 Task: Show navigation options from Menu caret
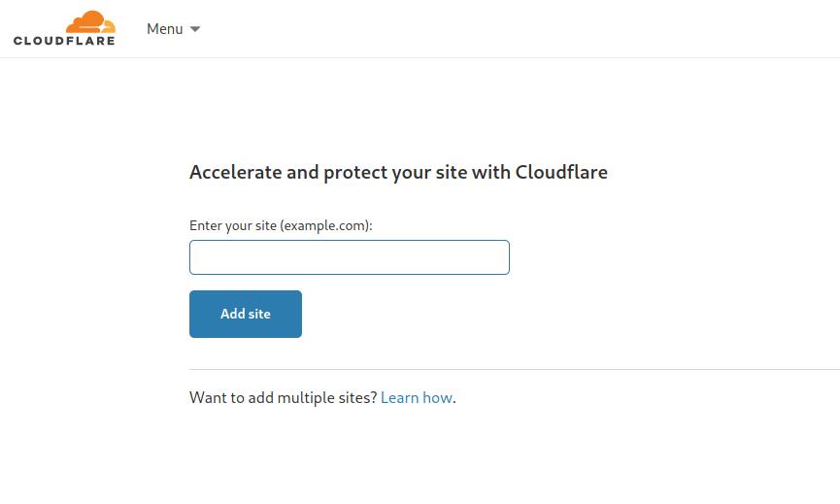[195, 29]
